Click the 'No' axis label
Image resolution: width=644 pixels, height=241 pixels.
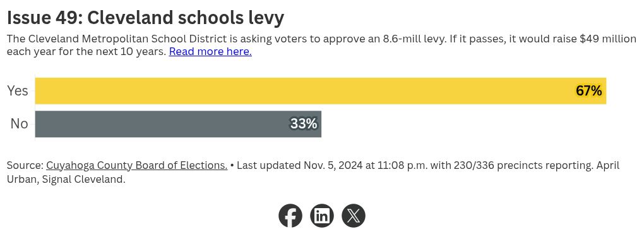tap(19, 124)
